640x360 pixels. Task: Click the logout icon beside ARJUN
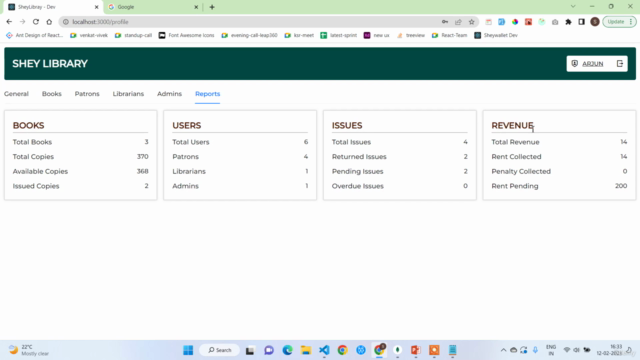620,64
